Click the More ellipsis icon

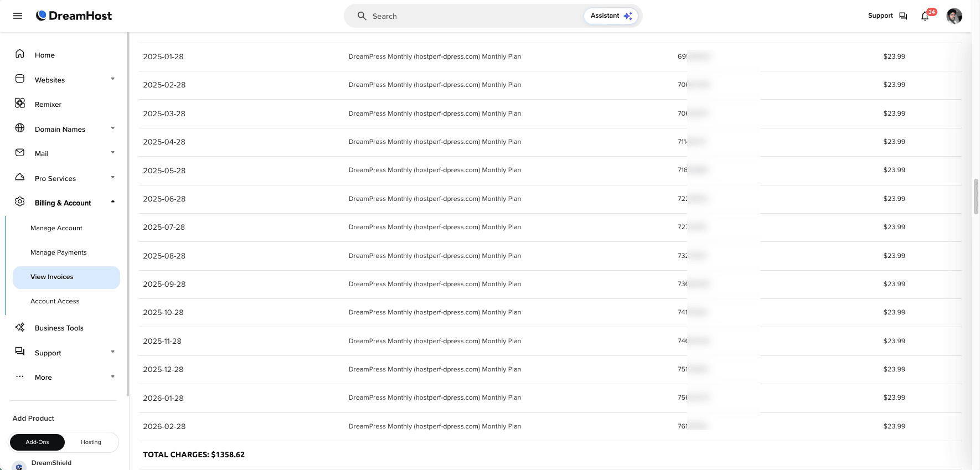click(20, 376)
